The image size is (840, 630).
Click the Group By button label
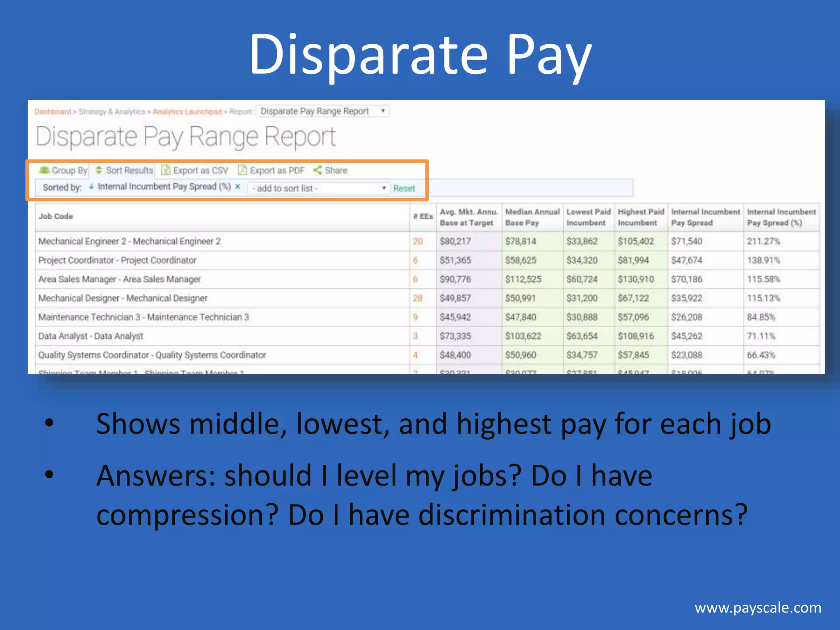(x=69, y=170)
